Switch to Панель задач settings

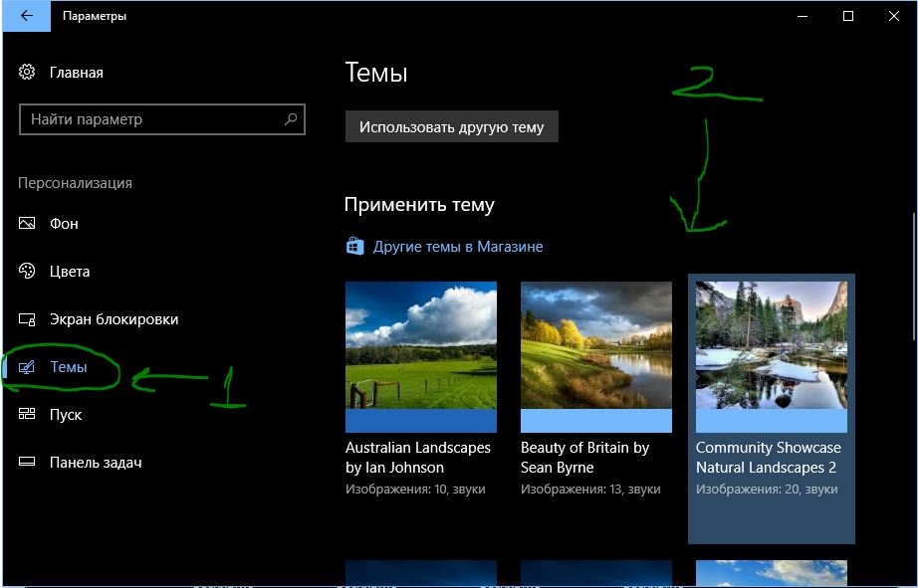pyautogui.click(x=96, y=463)
